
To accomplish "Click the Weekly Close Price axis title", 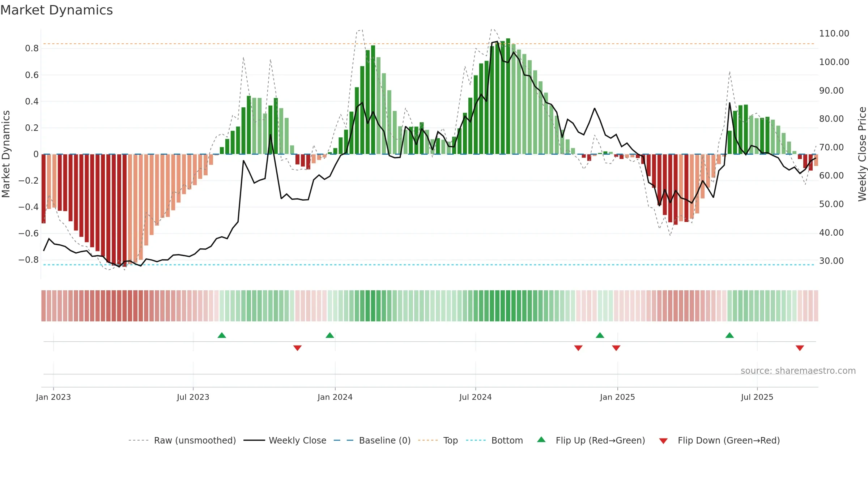I will tap(862, 154).
